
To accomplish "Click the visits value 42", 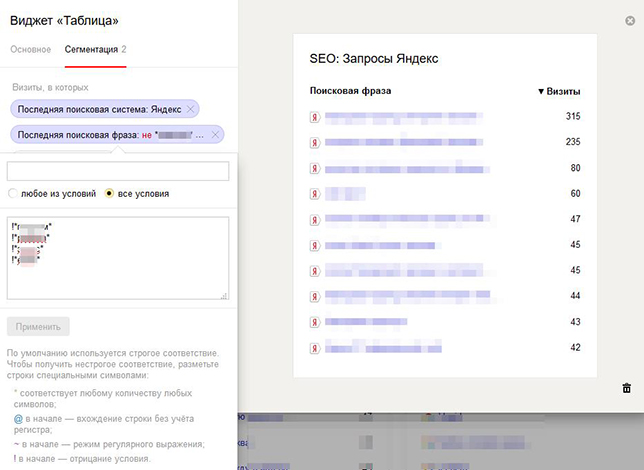I will (575, 348).
